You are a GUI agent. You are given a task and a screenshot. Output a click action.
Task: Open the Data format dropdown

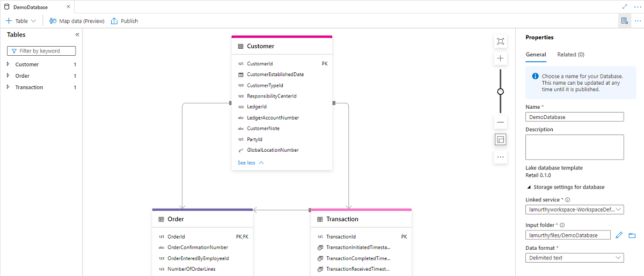coord(574,258)
